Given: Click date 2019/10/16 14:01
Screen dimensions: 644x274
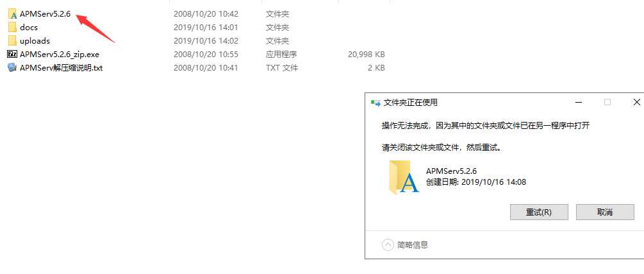Looking at the screenshot, I should pyautogui.click(x=206, y=28).
